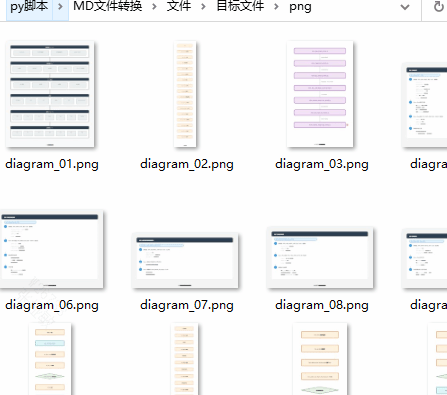This screenshot has height=395, width=447.
Task: Select the partially visible thumbnail right of diagram_08
Action: click(425, 258)
